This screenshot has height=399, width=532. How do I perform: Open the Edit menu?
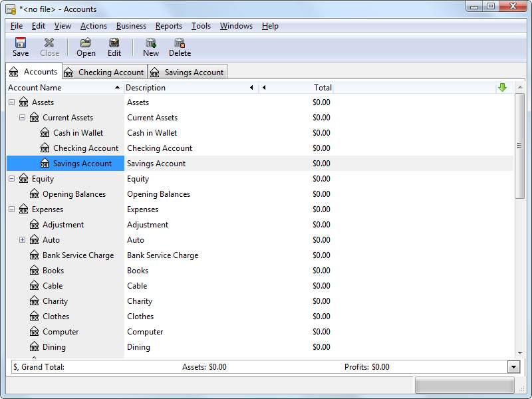(39, 26)
